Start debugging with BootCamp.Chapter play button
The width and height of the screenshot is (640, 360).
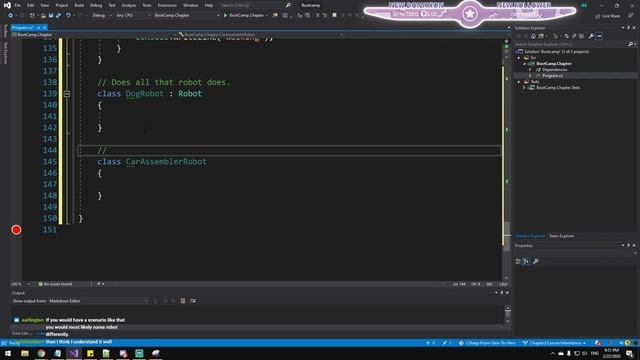[x=243, y=16]
